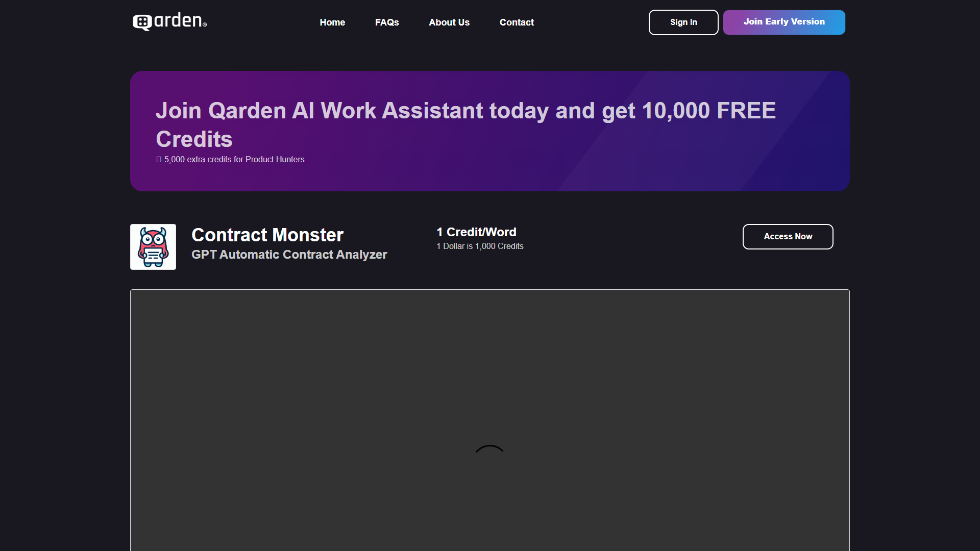Select the Contact nav link

pos(517,22)
